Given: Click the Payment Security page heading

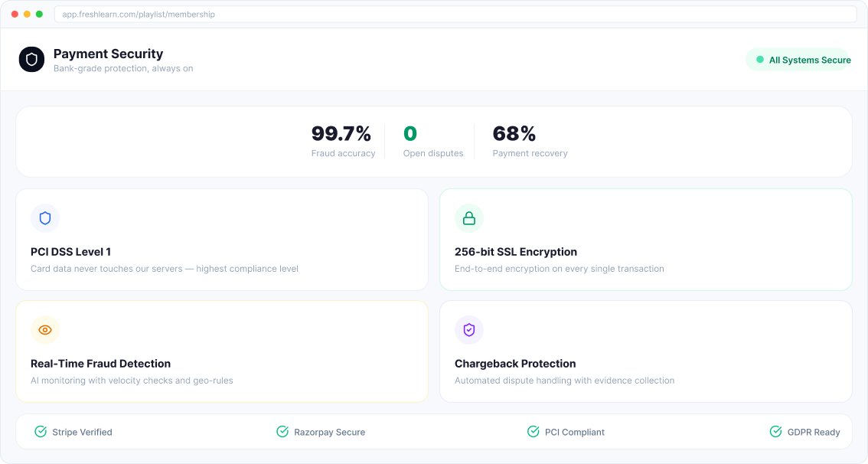Looking at the screenshot, I should [x=108, y=54].
